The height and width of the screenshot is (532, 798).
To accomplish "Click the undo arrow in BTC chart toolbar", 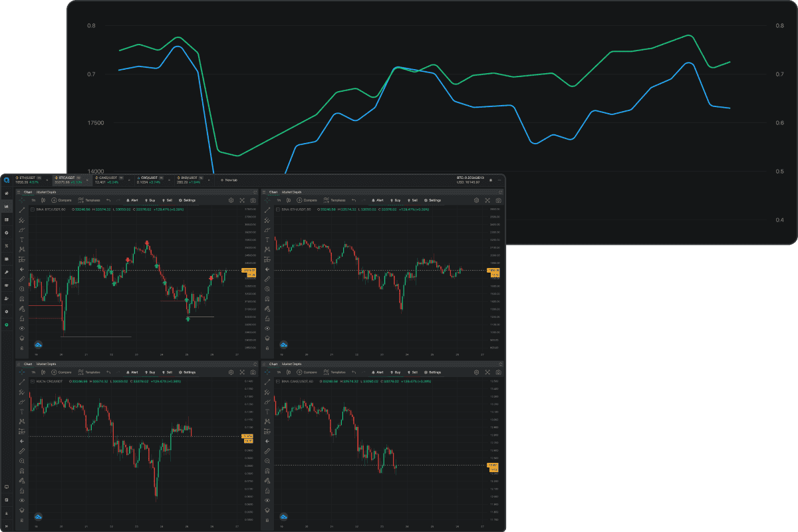I will click(108, 199).
